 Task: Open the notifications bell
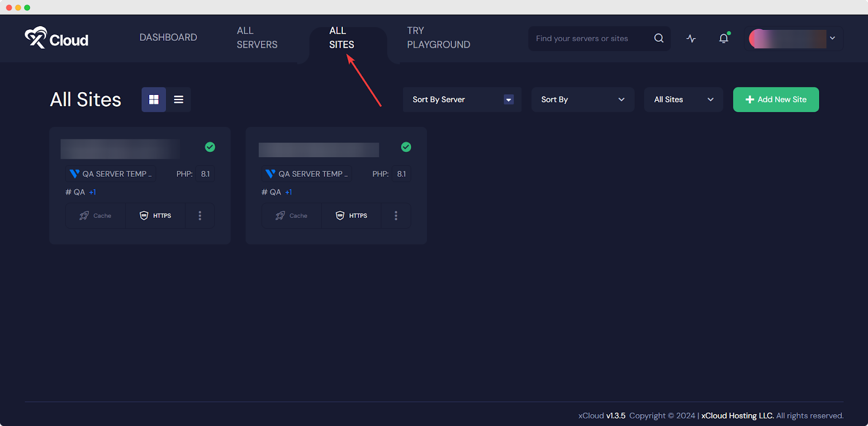tap(724, 38)
